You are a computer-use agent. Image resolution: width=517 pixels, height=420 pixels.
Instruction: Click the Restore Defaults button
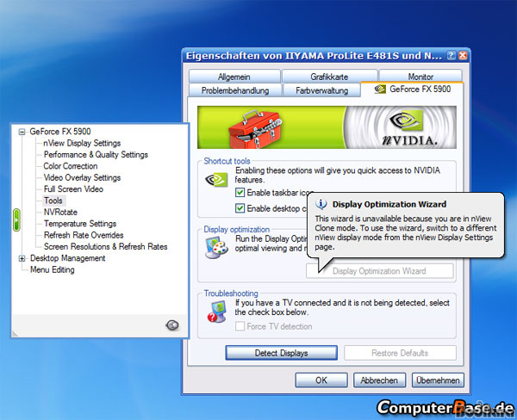pyautogui.click(x=400, y=353)
